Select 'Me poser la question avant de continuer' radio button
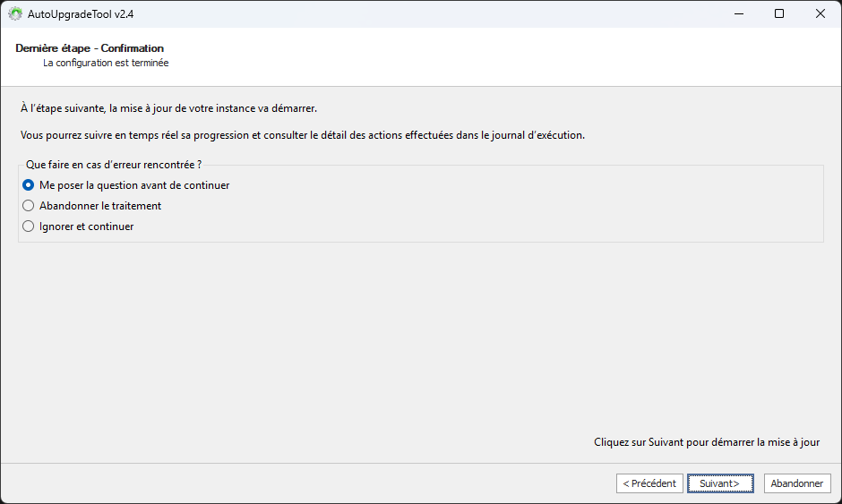This screenshot has height=504, width=842. [x=29, y=185]
